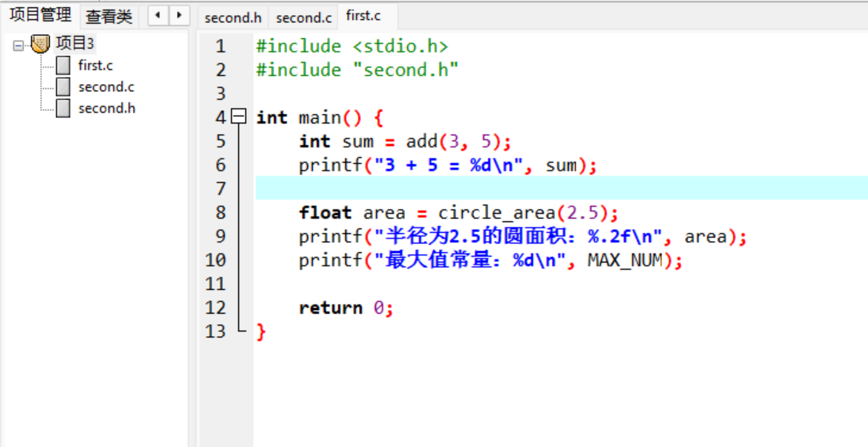The width and height of the screenshot is (868, 447).
Task: Click the second.c file icon in tree
Action: [x=63, y=87]
